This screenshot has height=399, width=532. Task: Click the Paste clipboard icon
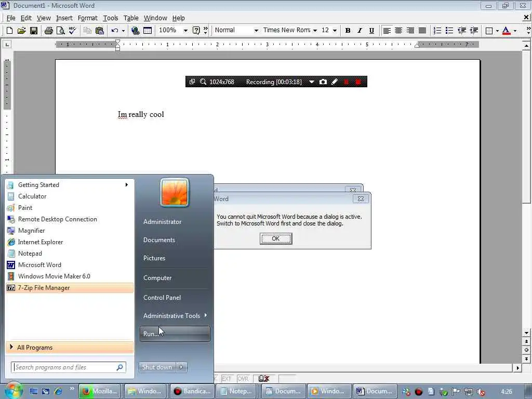click(99, 31)
